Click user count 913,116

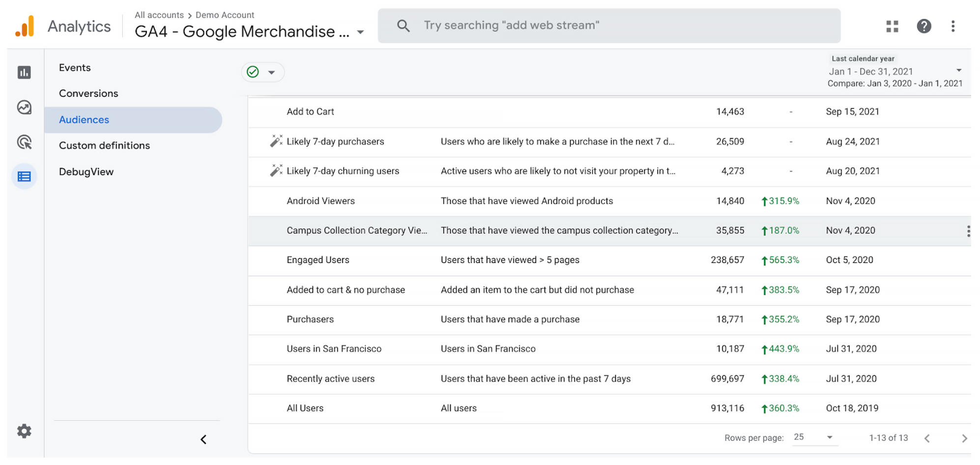(x=727, y=408)
